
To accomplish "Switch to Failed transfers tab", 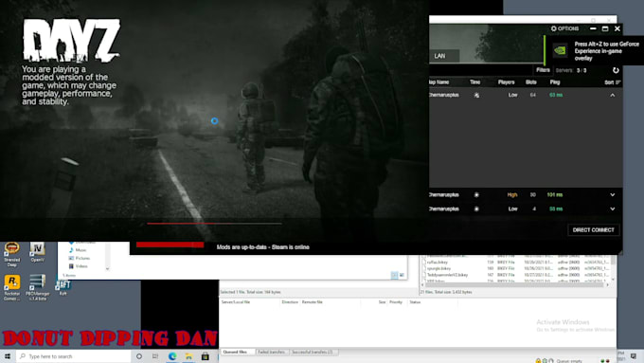I will pyautogui.click(x=272, y=353).
